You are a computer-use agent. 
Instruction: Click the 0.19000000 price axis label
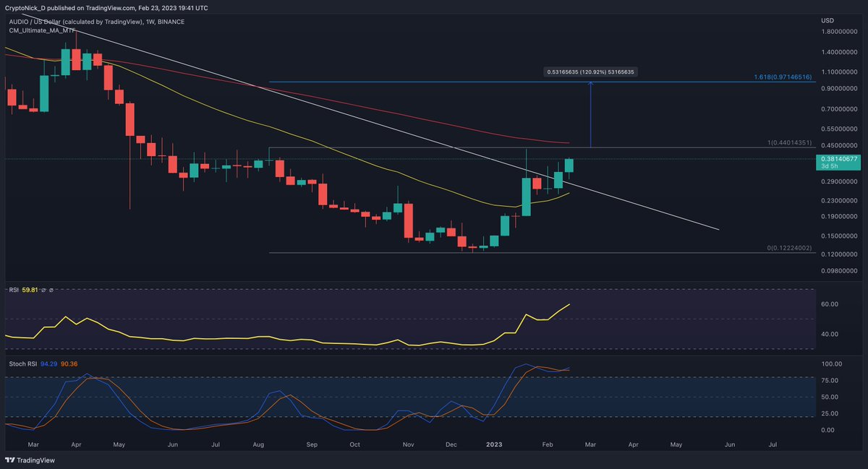tap(840, 217)
